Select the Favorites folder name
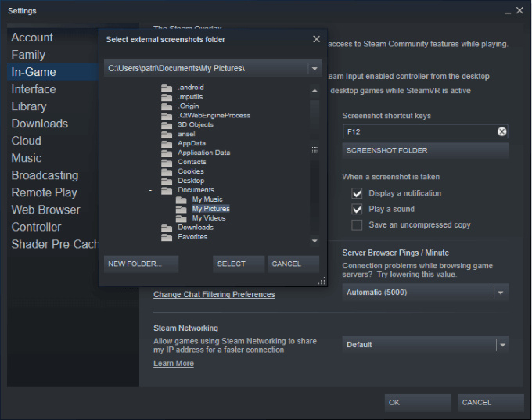 tap(192, 237)
